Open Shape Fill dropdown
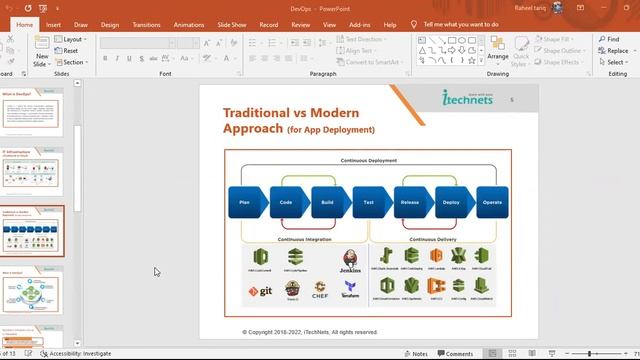640x360 pixels. (x=554, y=39)
